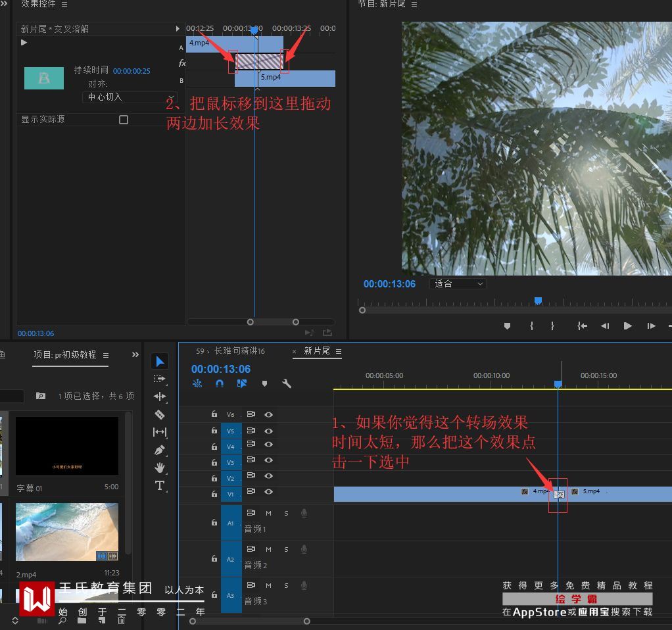Select the Razor tool
The width and height of the screenshot is (672, 630).
coord(159,414)
